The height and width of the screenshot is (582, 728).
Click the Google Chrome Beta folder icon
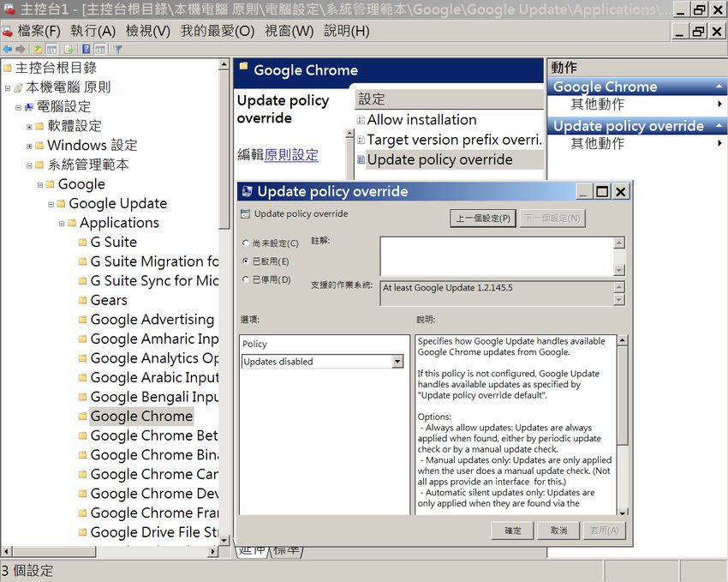pos(82,435)
